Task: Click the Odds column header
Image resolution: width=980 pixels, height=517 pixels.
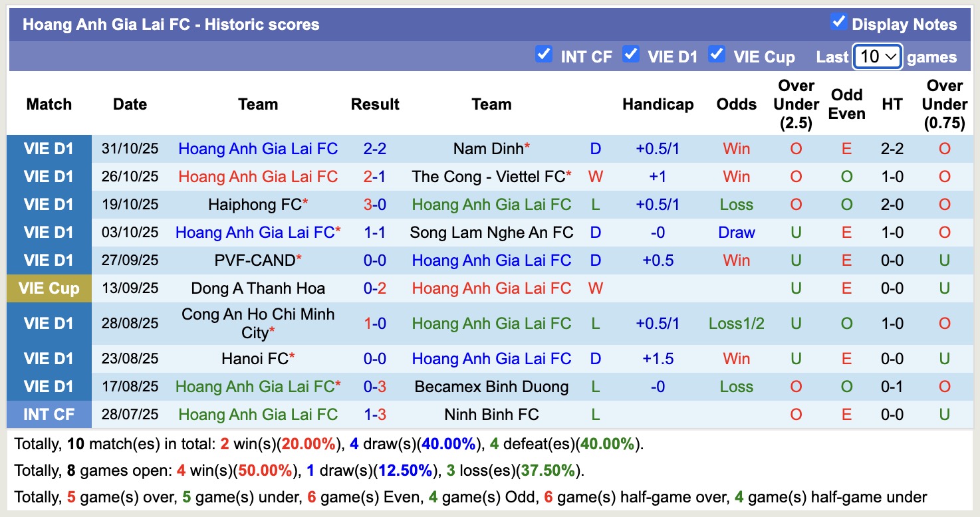Action: point(736,104)
